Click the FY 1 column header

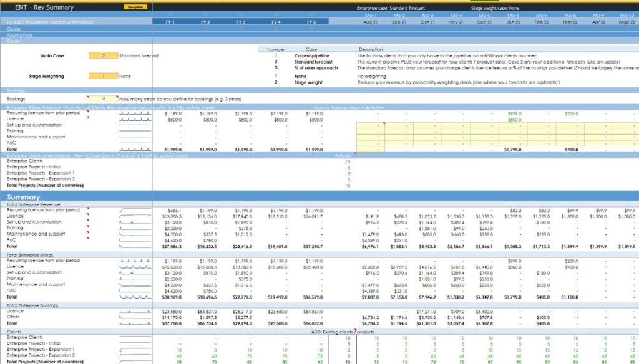(x=170, y=22)
